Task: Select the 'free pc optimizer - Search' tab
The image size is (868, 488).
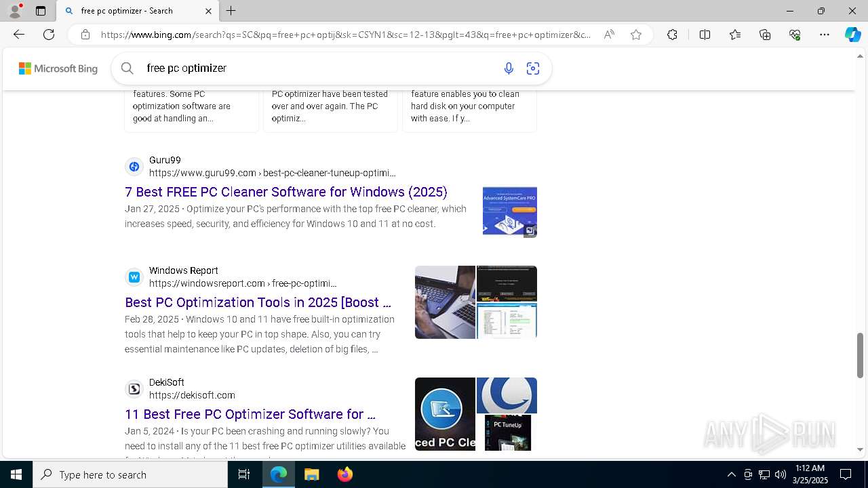Action: (138, 11)
